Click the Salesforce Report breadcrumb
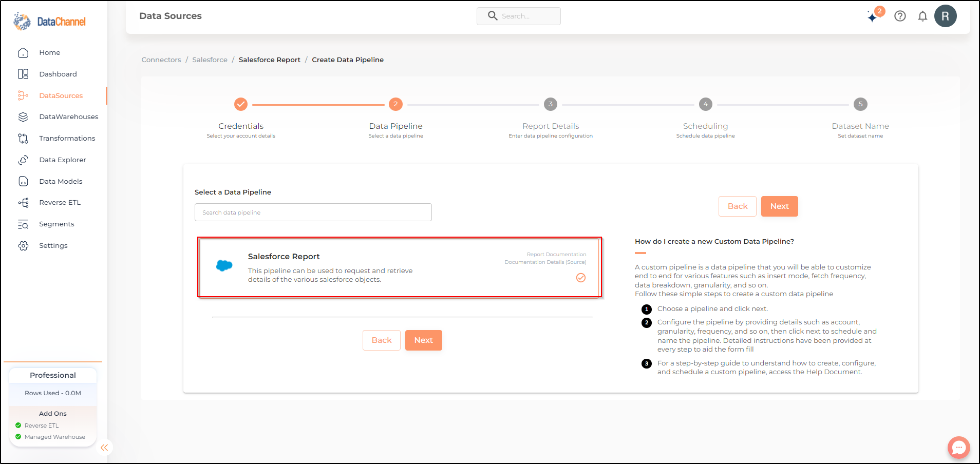The height and width of the screenshot is (464, 980). (x=270, y=60)
